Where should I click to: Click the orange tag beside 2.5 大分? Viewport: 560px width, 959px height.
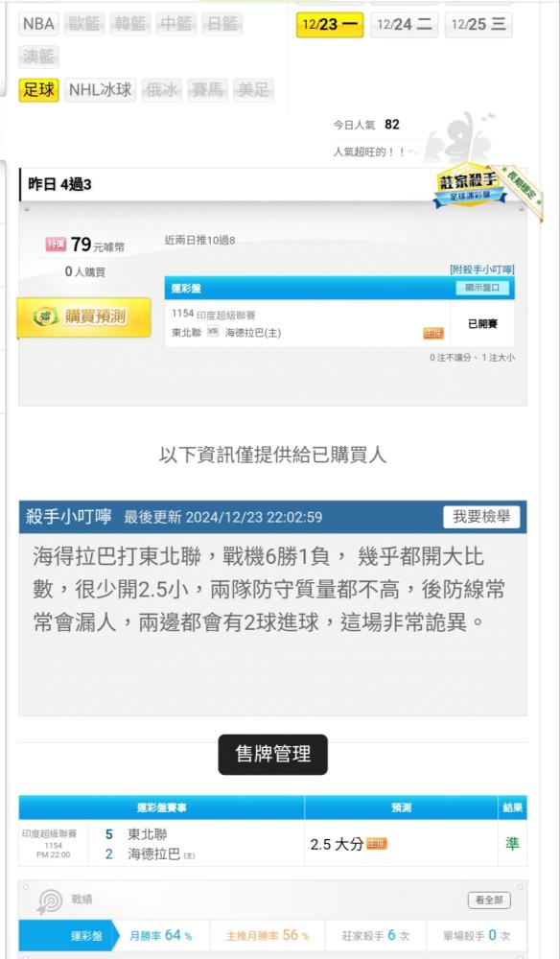(377, 844)
